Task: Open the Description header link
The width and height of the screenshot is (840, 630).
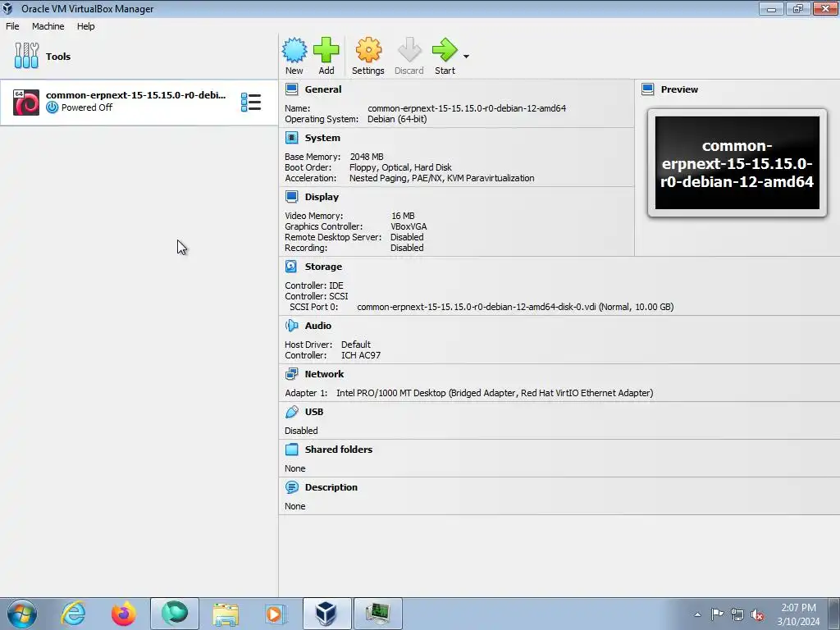Action: (331, 487)
